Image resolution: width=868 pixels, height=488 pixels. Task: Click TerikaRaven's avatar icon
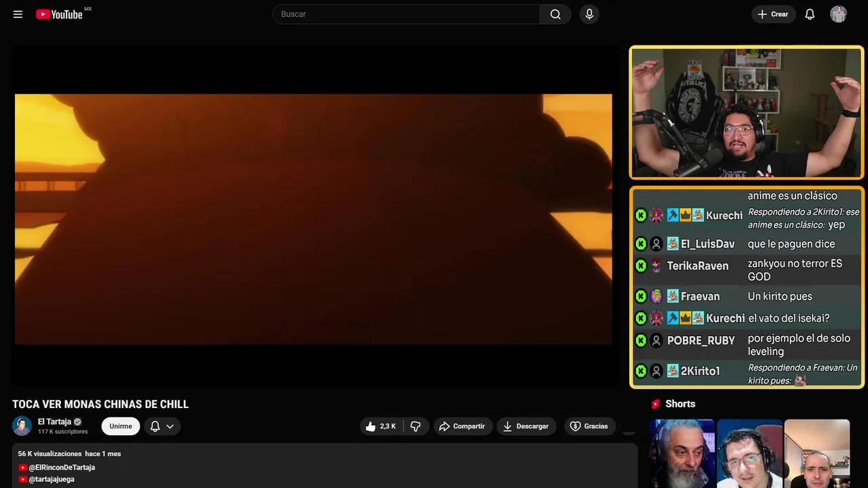tap(656, 266)
